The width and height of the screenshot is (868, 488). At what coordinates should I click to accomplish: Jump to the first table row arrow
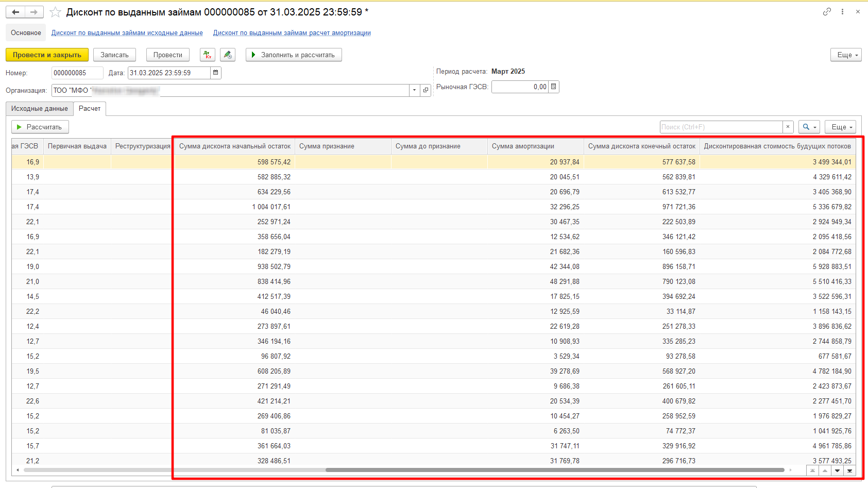(x=812, y=470)
